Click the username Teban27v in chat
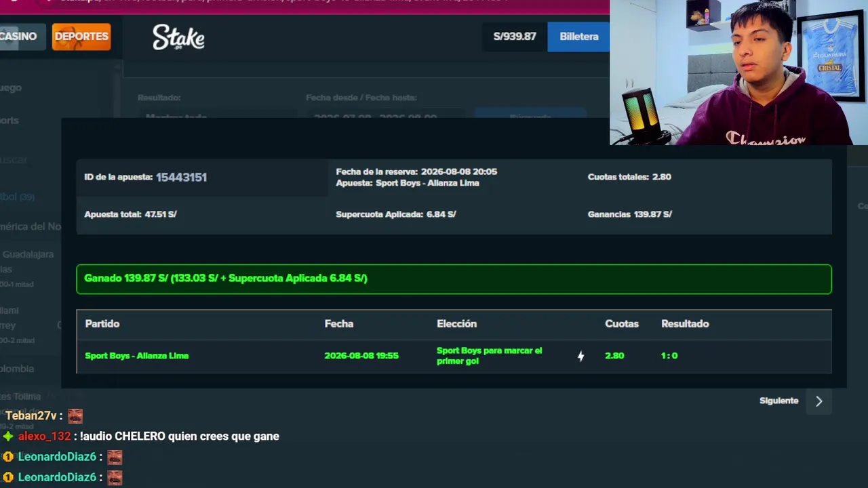This screenshot has width=868, height=488. 31,416
